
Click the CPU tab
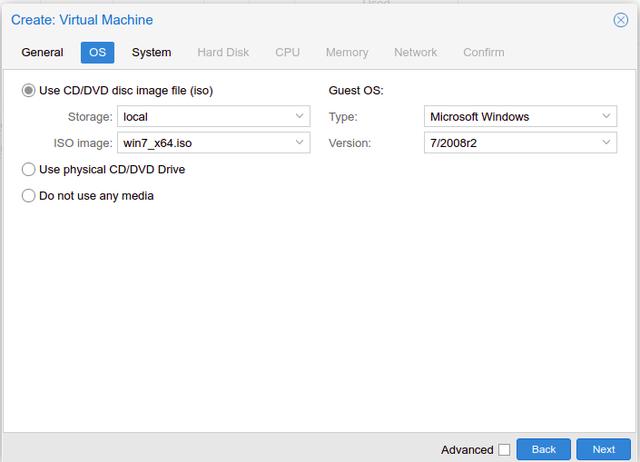coord(287,52)
